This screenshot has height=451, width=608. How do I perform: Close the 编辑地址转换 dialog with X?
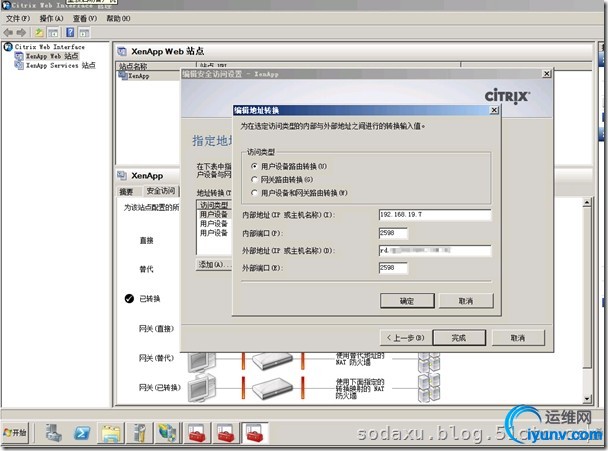(494, 110)
